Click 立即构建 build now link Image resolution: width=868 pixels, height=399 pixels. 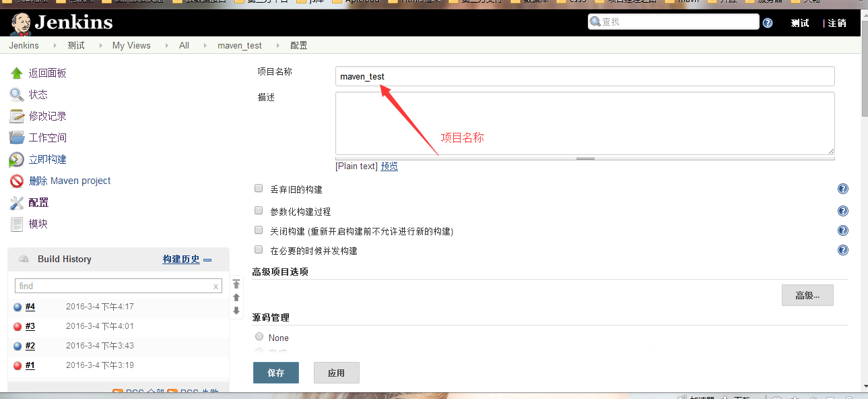(x=47, y=159)
